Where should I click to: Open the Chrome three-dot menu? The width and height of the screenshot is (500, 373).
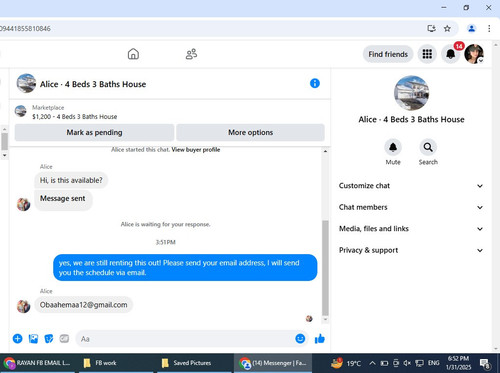[x=489, y=29]
